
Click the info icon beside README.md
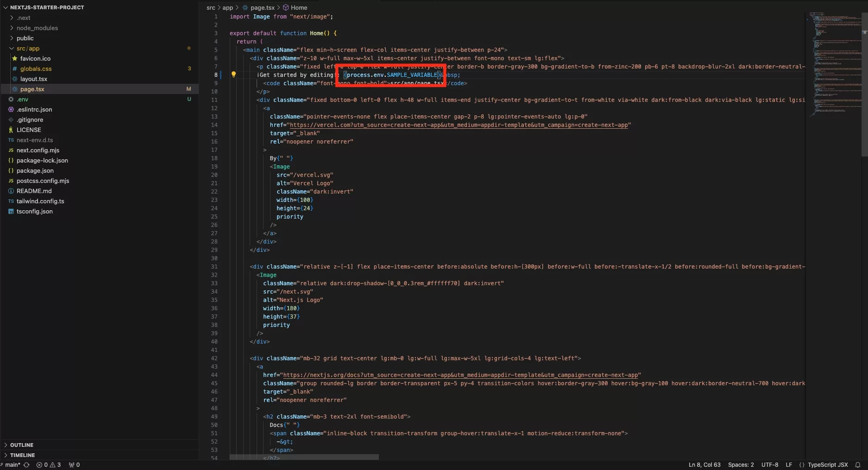tap(10, 191)
